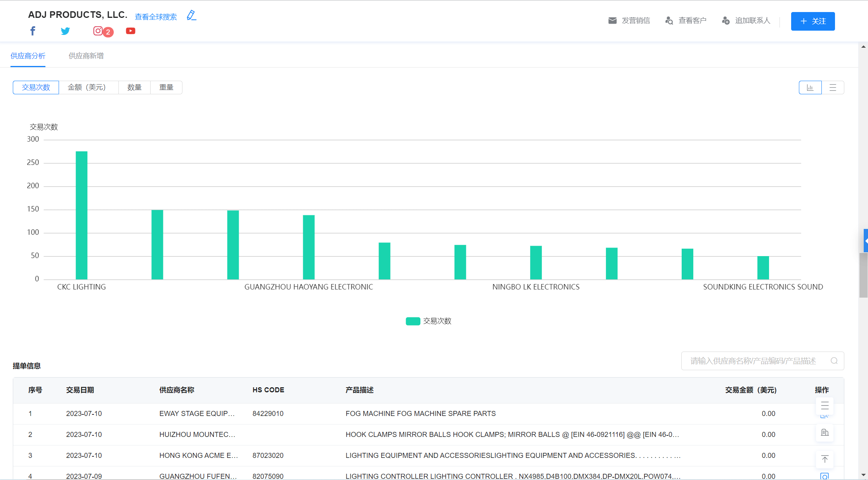Click the 追加联系人 button
Screen dimensions: 868x480
(x=746, y=21)
